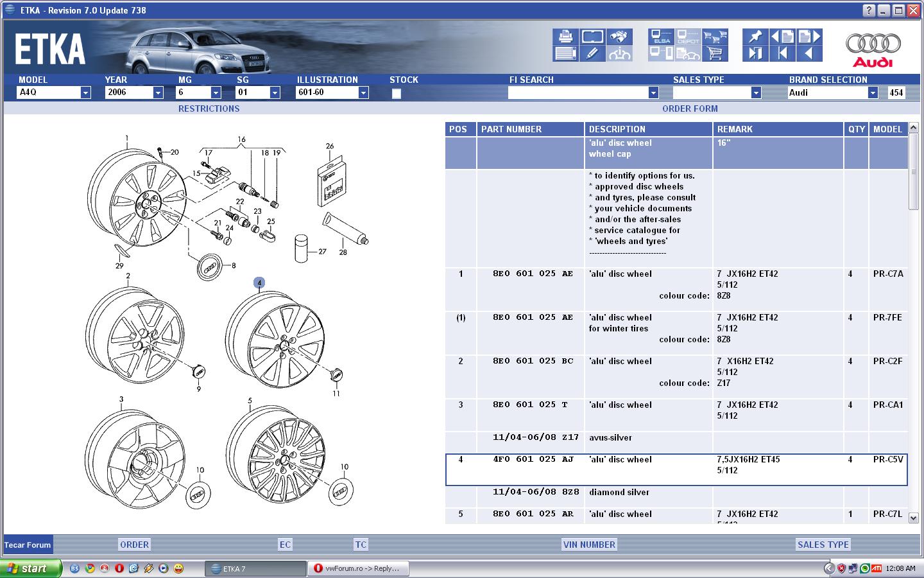Click the printer icon in the toolbar
Image resolution: width=924 pixels, height=578 pixels.
click(x=565, y=37)
